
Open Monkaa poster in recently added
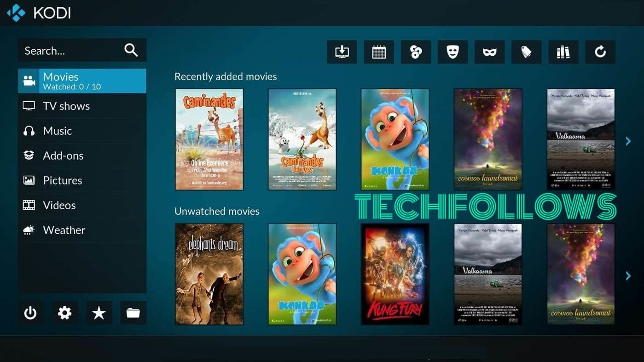pos(395,139)
